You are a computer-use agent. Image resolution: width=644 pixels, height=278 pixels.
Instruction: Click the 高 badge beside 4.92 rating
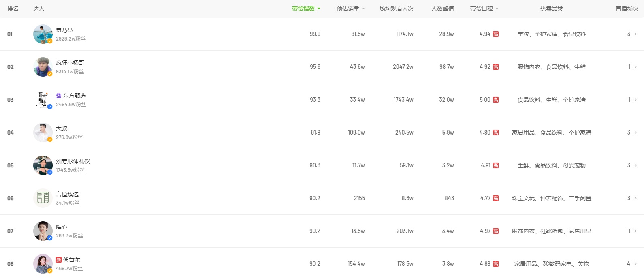pyautogui.click(x=496, y=67)
